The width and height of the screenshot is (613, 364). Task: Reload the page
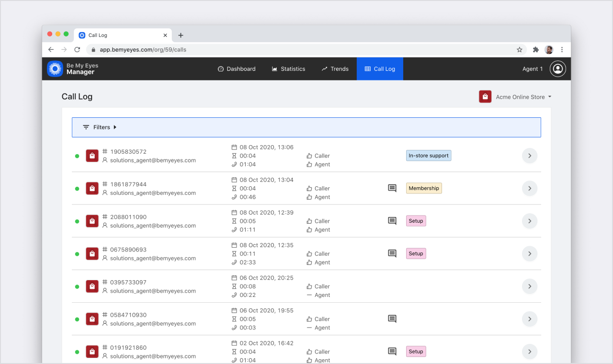[77, 50]
